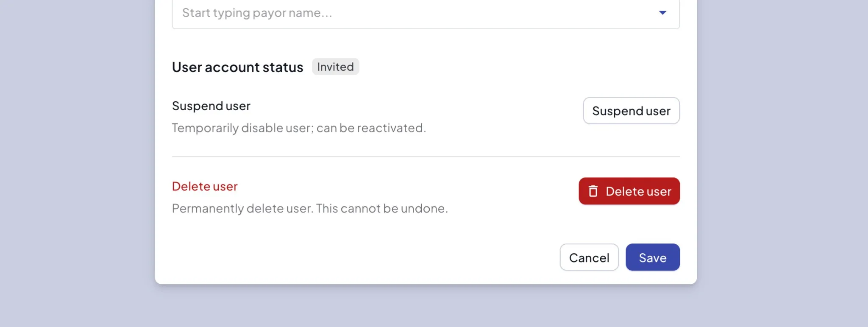
Task: Click the text reading Temporarily disable user
Action: 299,128
